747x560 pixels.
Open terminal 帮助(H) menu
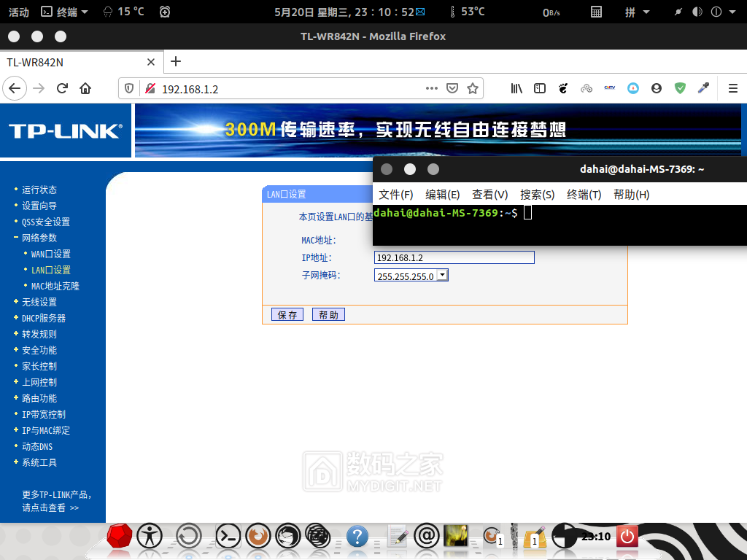click(631, 194)
